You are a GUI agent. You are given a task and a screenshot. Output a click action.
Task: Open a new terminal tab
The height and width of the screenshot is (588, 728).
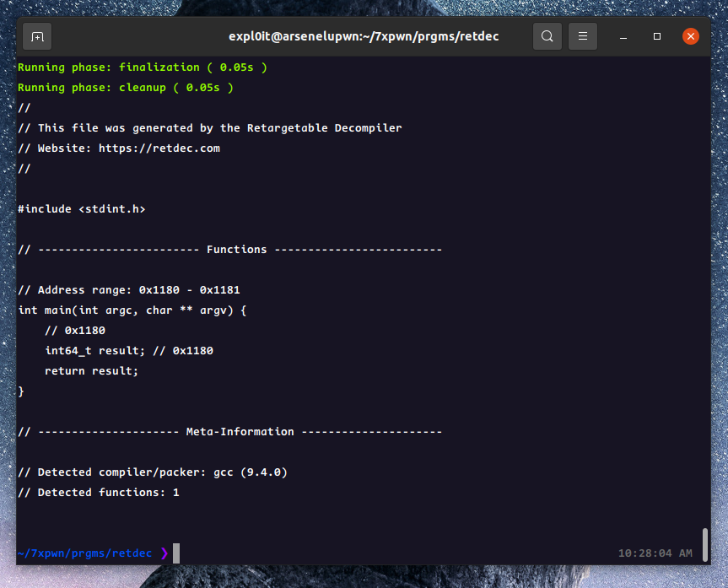37,36
